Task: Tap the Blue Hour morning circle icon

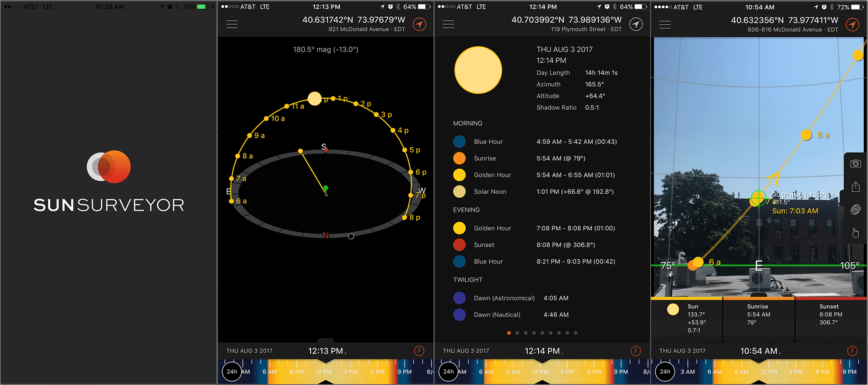Action: click(459, 142)
